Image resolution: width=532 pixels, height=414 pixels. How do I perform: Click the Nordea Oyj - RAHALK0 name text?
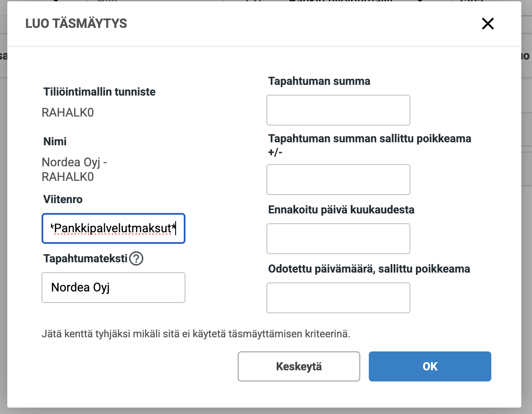(x=75, y=169)
